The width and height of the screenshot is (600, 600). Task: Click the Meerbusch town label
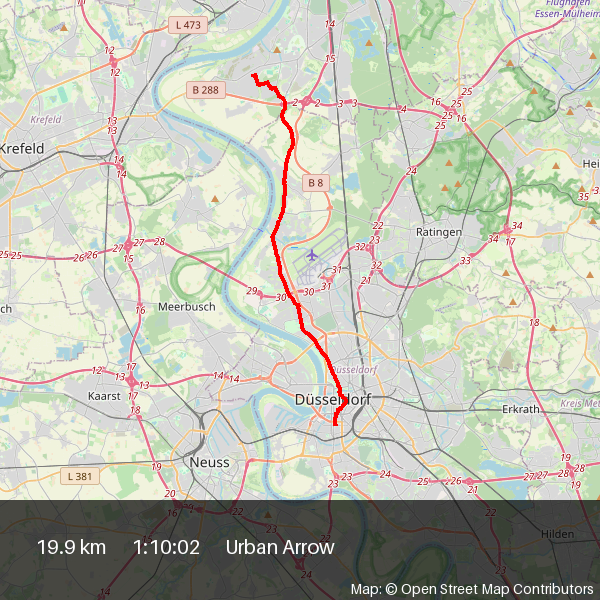point(187,307)
